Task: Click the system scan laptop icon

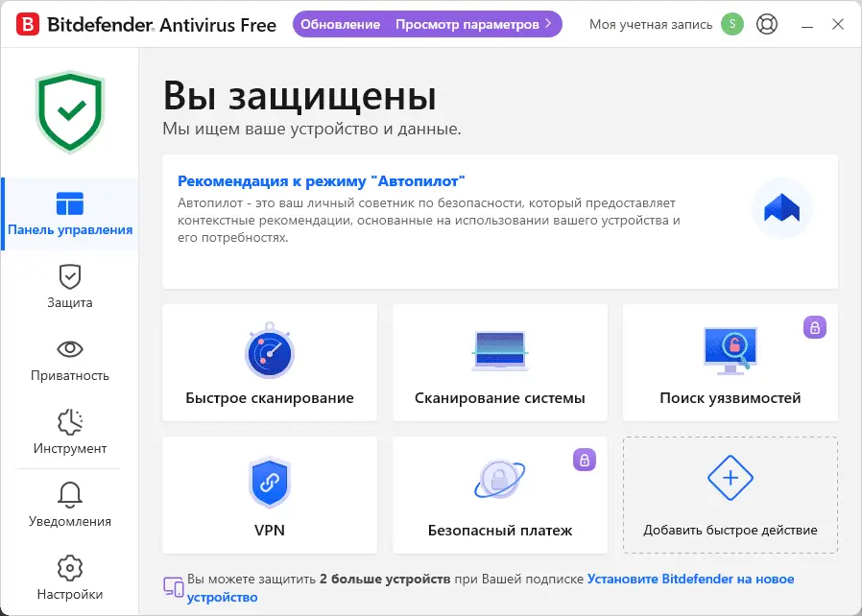Action: pos(500,351)
